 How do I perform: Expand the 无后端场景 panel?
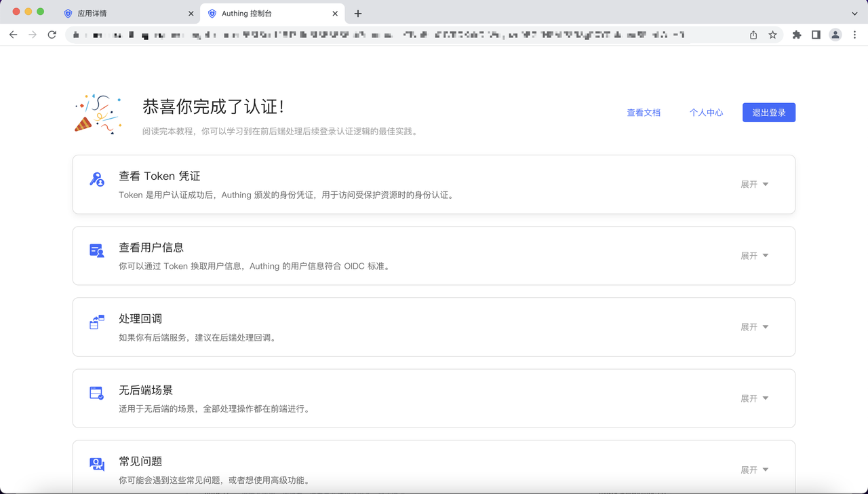click(x=754, y=398)
